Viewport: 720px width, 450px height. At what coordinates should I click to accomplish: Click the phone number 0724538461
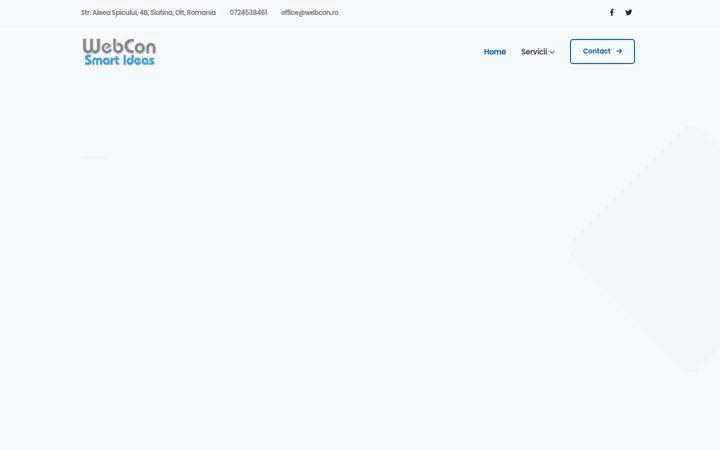(x=248, y=12)
